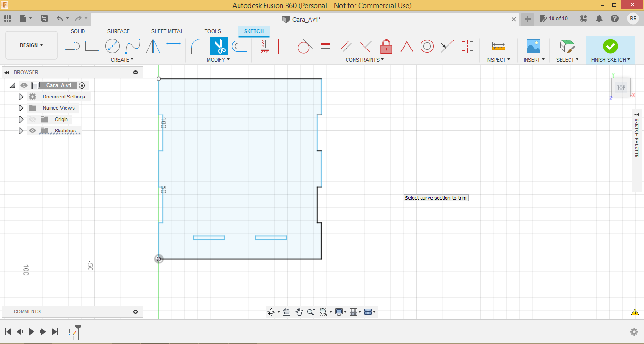The height and width of the screenshot is (344, 644).
Task: Apply the Parallel constraint
Action: (x=346, y=46)
